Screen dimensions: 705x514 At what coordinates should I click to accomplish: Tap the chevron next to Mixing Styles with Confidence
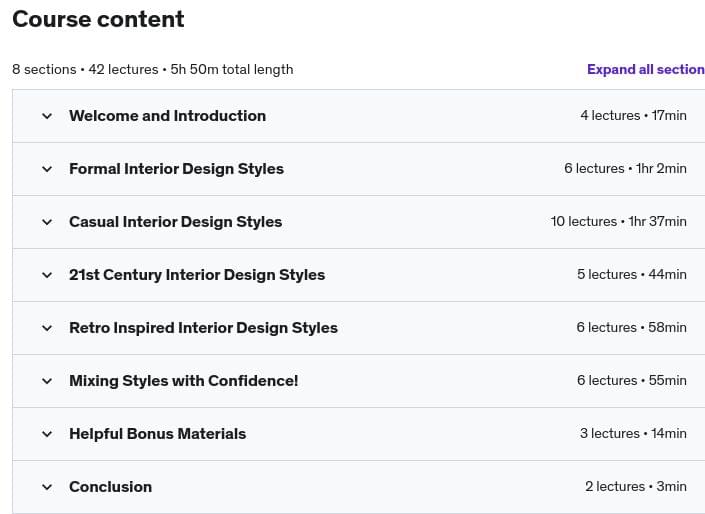click(46, 381)
